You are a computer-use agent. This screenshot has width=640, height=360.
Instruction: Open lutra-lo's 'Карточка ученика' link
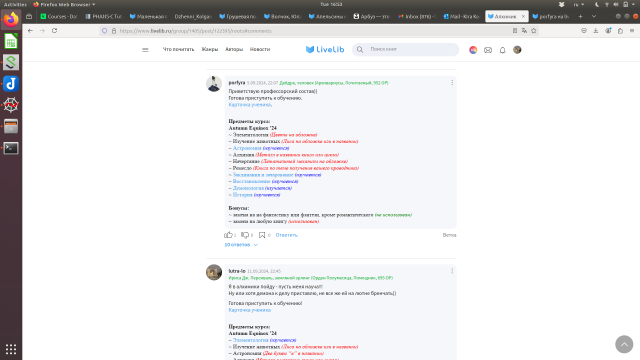click(249, 310)
